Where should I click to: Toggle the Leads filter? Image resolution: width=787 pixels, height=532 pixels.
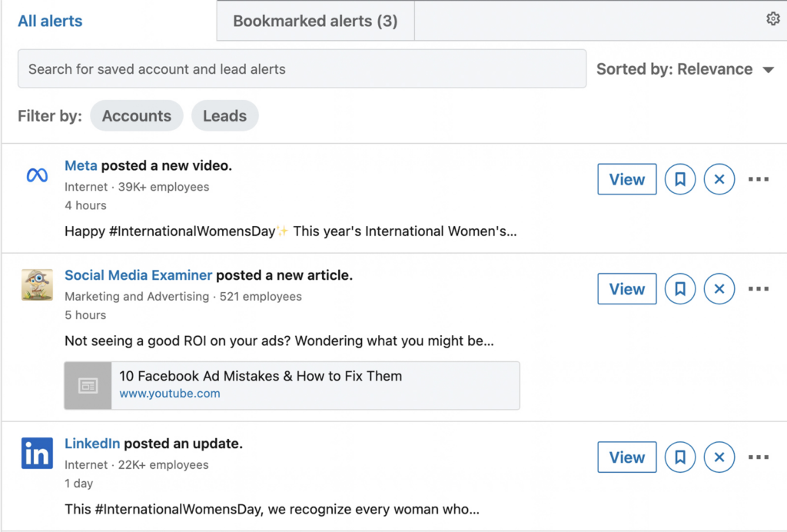[x=224, y=115]
